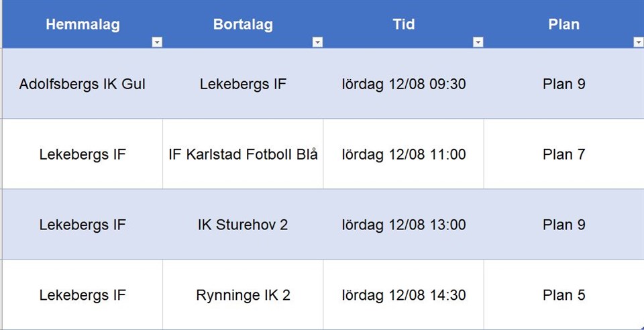This screenshot has width=644, height=330.
Task: Select Lekebergs IF in the Bortalag column
Action: coord(243,84)
